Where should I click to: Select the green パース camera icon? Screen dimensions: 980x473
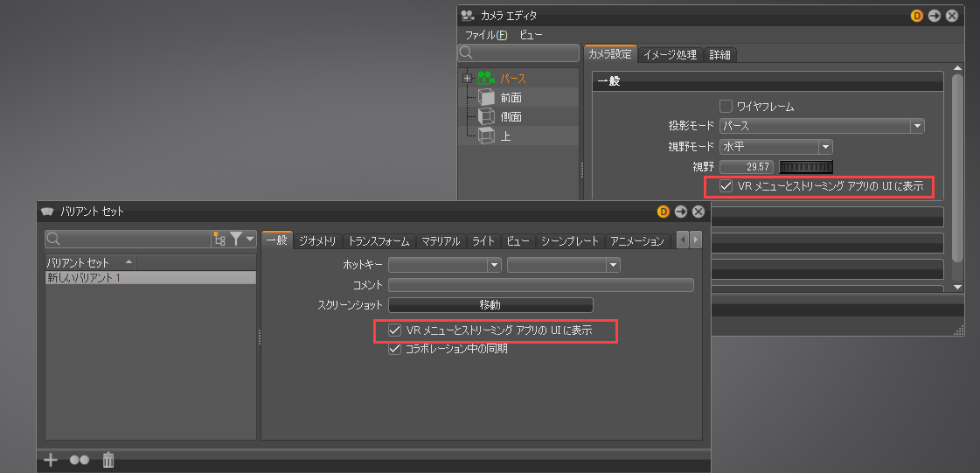pos(485,79)
